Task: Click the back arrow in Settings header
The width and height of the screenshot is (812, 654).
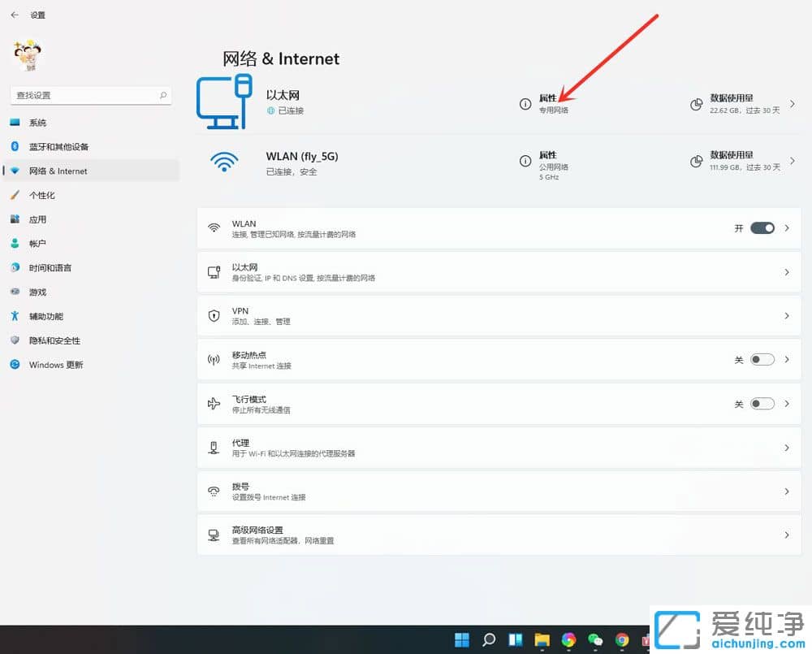Action: click(x=15, y=15)
